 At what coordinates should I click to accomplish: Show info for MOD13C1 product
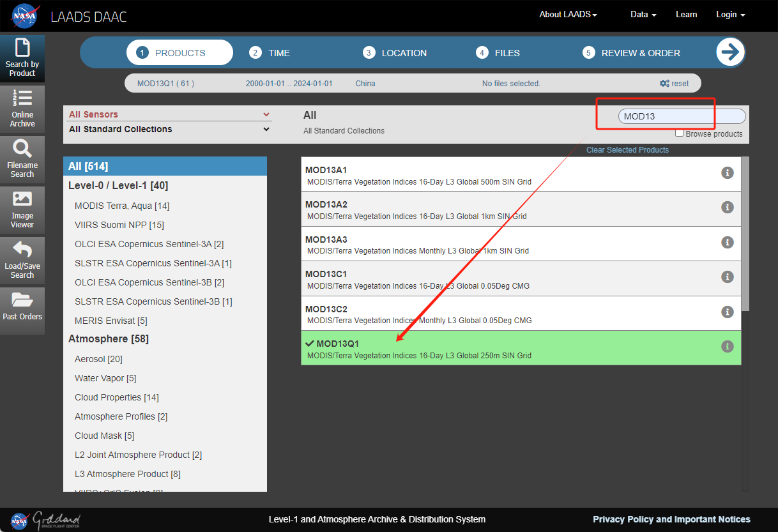click(727, 277)
